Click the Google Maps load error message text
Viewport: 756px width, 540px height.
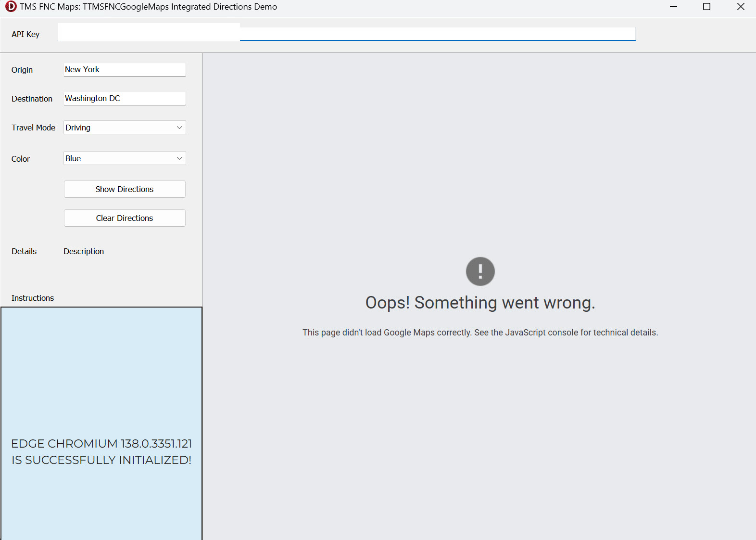pos(480,333)
